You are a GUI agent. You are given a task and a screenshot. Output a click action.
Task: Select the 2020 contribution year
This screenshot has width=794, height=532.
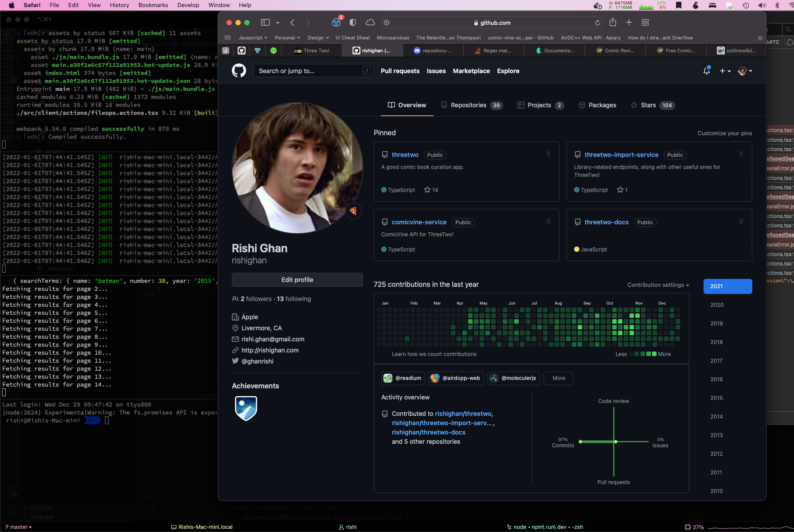coord(717,305)
